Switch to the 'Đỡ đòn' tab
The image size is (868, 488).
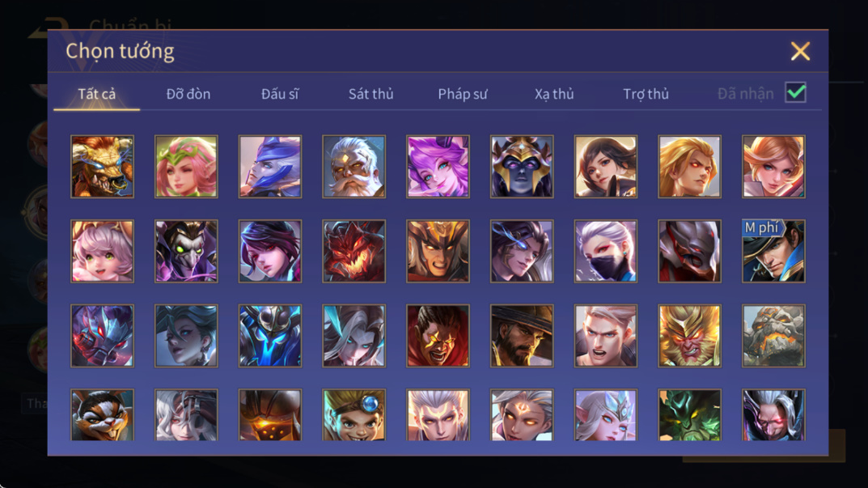pyautogui.click(x=188, y=94)
